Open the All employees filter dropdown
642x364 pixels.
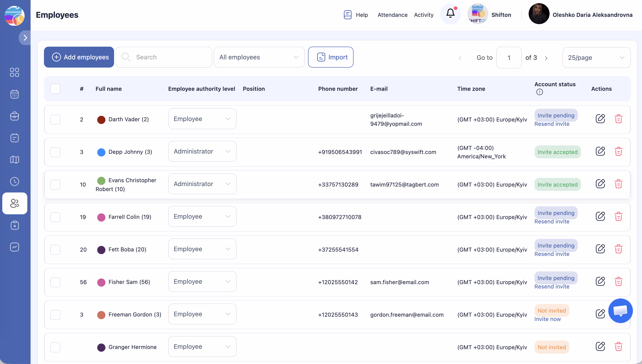click(259, 57)
